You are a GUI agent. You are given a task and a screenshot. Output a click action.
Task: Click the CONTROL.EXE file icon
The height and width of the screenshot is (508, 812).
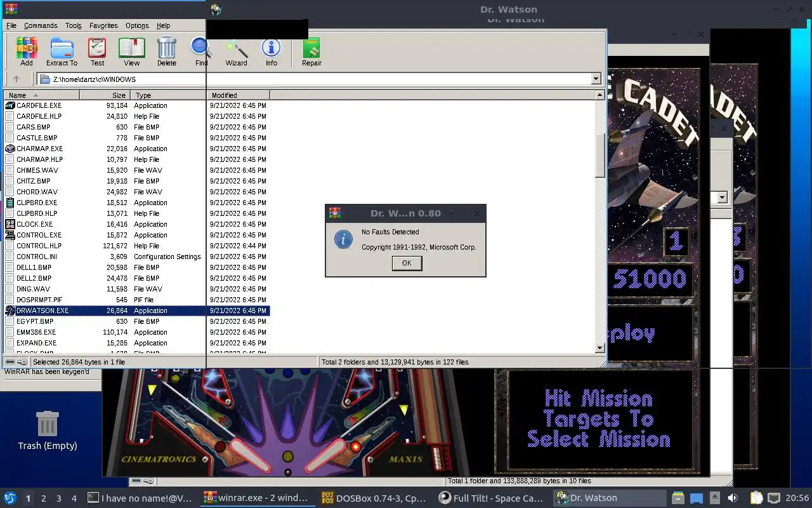pos(10,235)
